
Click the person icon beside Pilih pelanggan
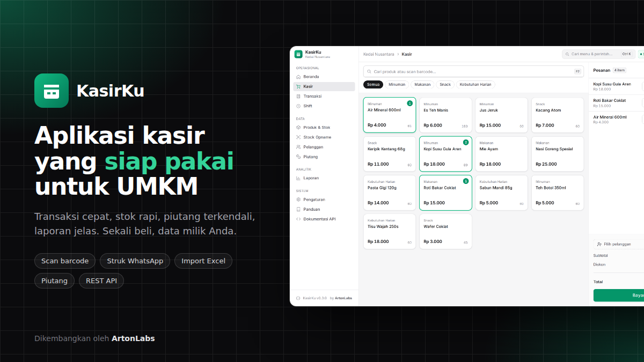pos(599,244)
